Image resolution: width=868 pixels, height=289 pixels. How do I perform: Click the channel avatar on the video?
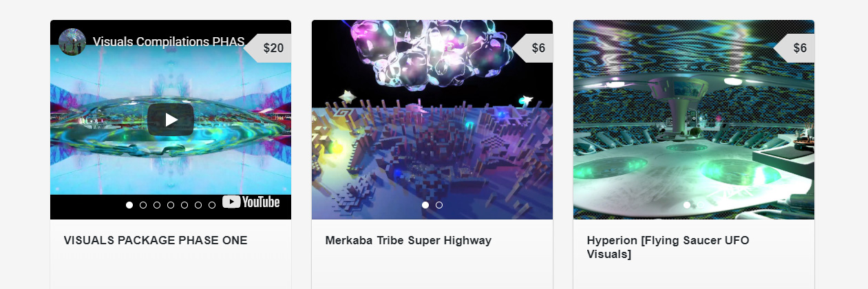[x=72, y=42]
